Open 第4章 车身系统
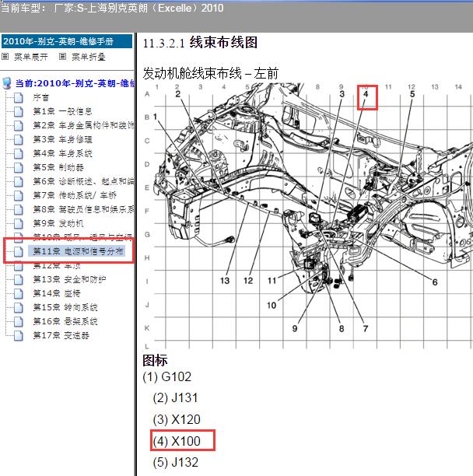 tap(62, 153)
